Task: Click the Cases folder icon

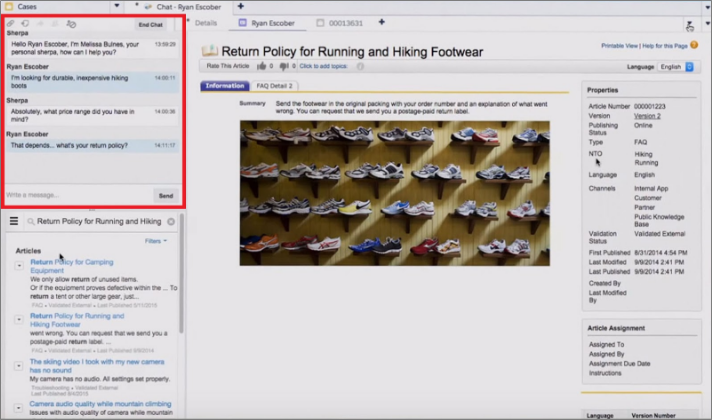Action: 9,6
